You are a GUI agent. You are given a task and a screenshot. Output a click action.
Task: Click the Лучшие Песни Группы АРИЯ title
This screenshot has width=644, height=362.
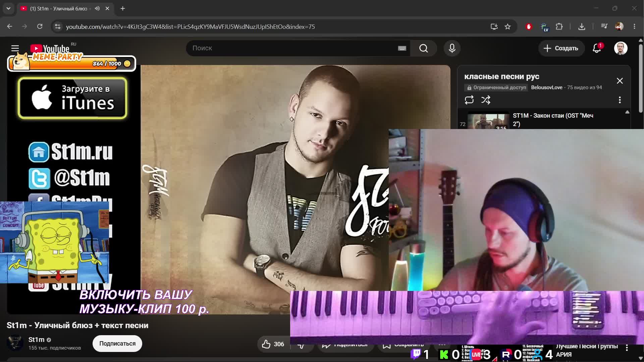click(x=587, y=350)
